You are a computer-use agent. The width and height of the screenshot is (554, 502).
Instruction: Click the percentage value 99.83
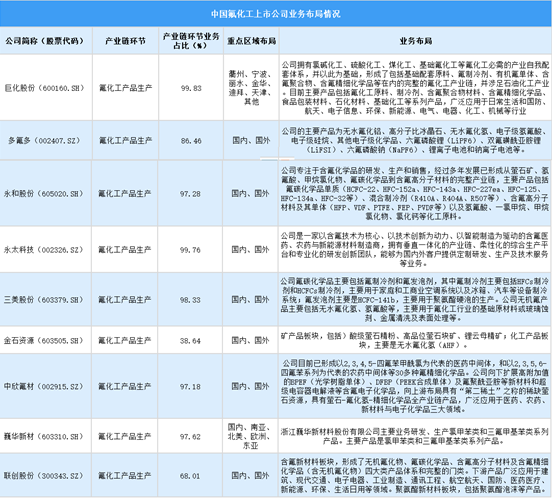point(191,88)
